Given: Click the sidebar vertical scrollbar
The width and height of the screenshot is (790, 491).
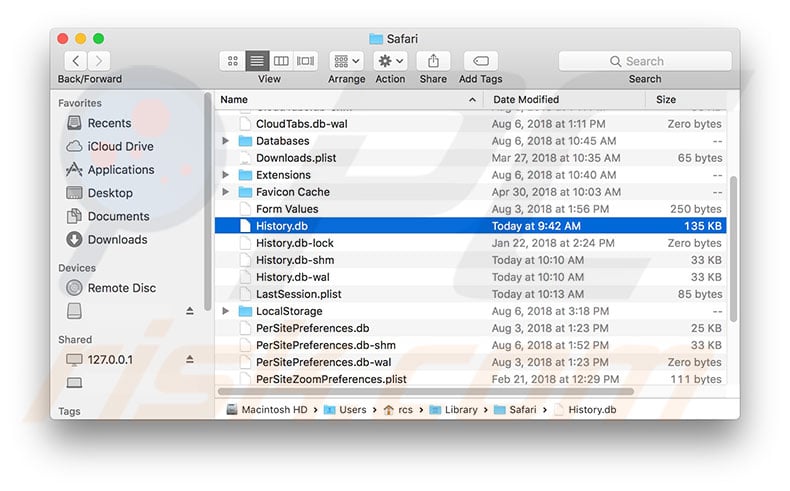Looking at the screenshot, I should [x=207, y=201].
